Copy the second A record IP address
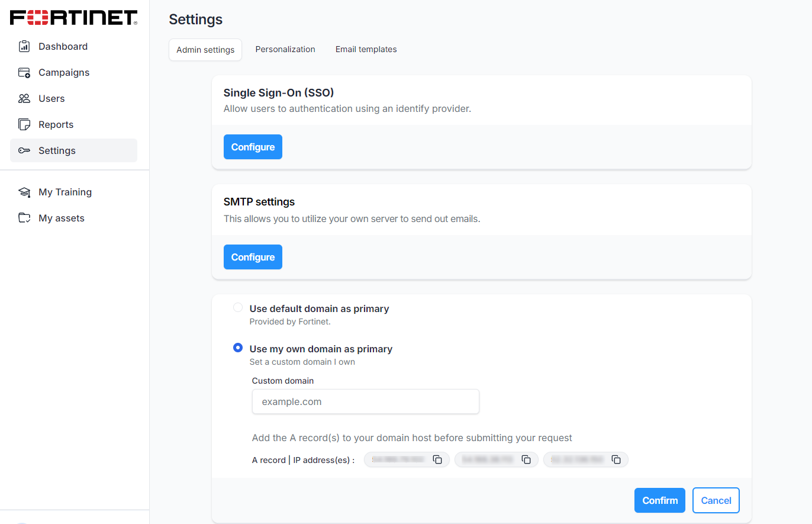Viewport: 812px width, 524px height. coord(526,459)
